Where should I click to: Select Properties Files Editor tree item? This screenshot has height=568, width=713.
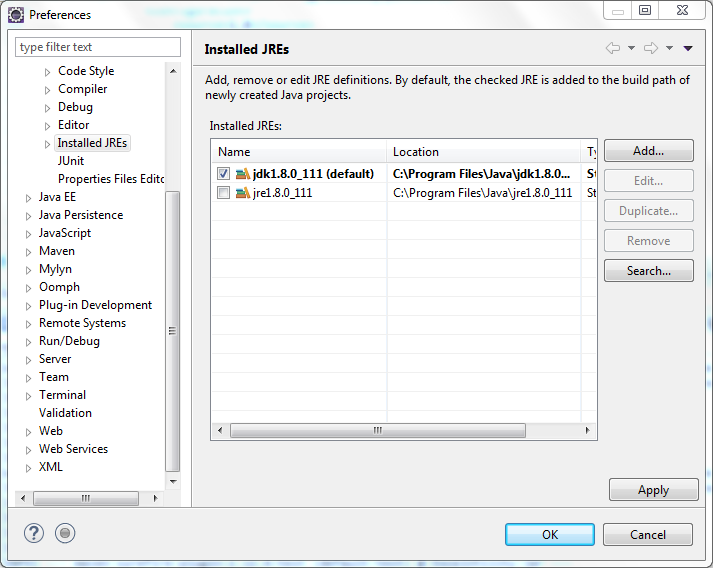[111, 179]
